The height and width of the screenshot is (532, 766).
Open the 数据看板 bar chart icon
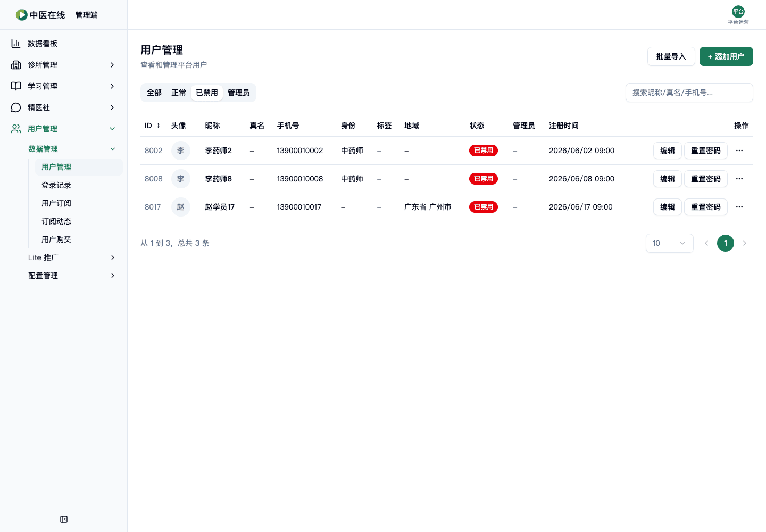pos(16,44)
